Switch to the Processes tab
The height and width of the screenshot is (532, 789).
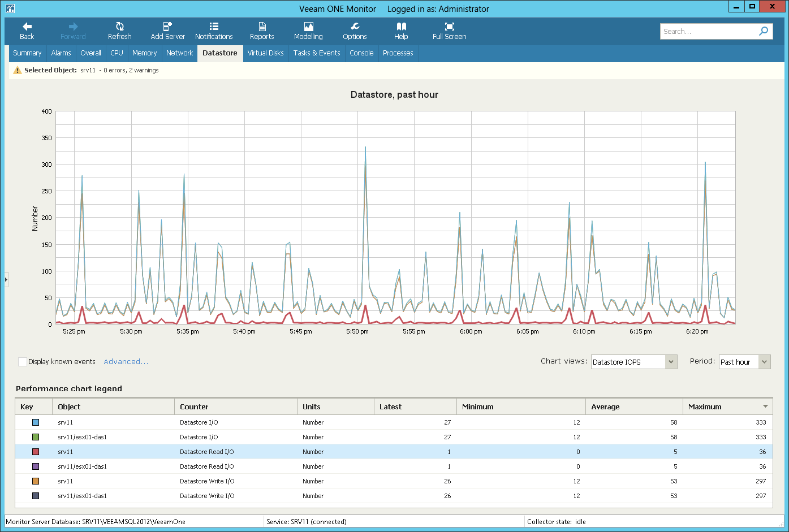398,53
